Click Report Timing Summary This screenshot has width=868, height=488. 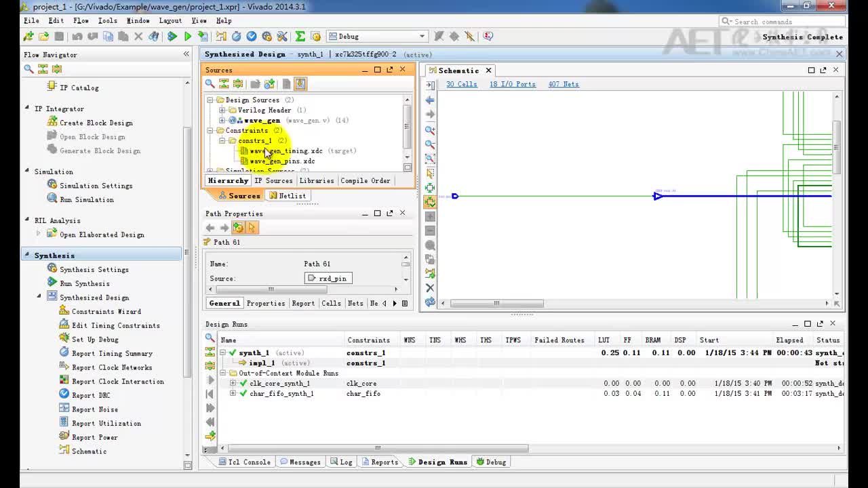(x=112, y=353)
